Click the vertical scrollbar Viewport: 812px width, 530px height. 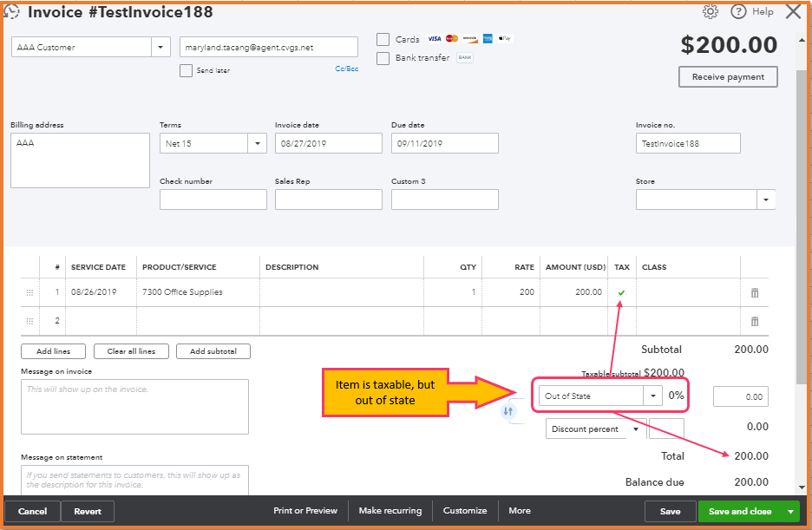802,228
